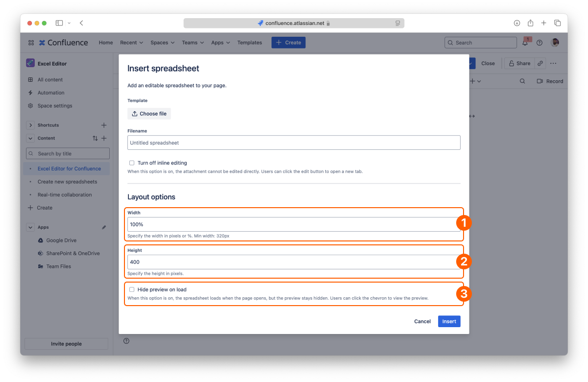Select the Excel Editor for Confluence page
588x382 pixels.
click(67, 168)
